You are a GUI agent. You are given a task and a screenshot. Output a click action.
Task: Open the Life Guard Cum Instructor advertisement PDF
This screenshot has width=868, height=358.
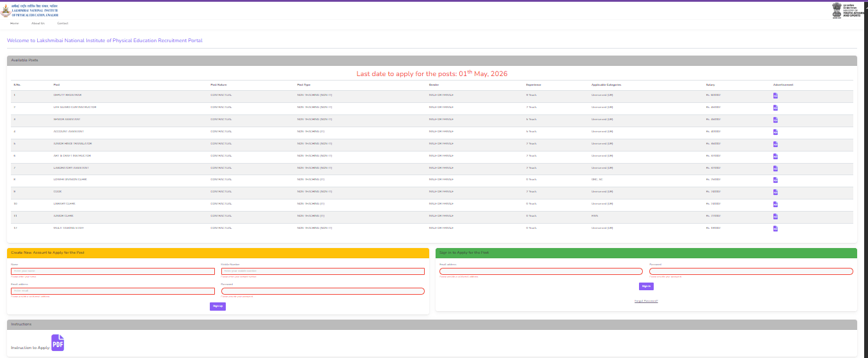(775, 107)
